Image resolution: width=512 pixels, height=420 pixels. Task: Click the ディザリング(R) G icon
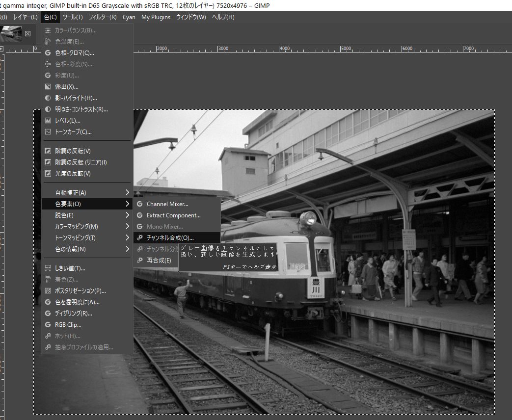(48, 314)
